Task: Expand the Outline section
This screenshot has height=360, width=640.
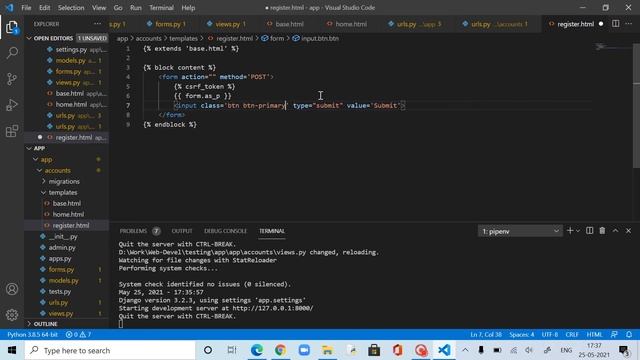Action: (29, 324)
